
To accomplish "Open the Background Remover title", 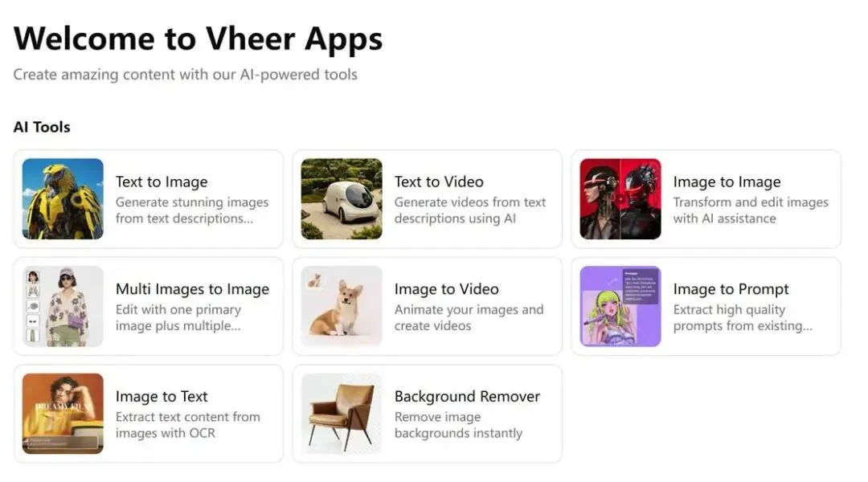I will (x=467, y=396).
